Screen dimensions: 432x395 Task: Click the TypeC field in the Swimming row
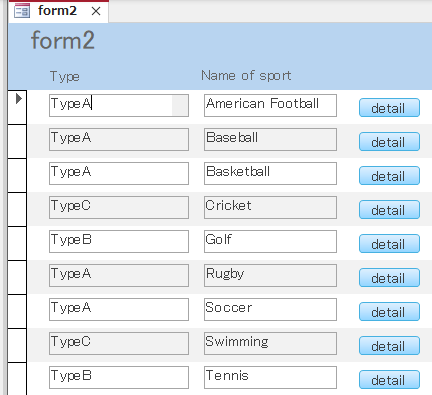[x=119, y=343]
